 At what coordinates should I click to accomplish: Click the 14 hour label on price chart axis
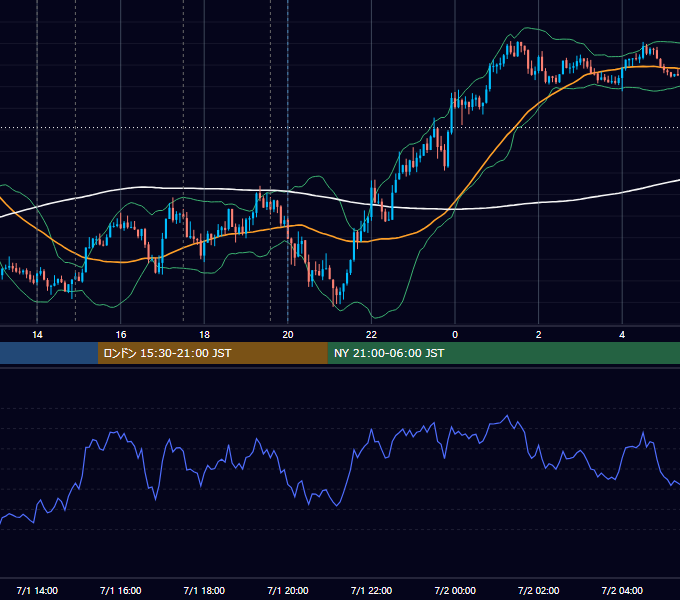[x=37, y=335]
